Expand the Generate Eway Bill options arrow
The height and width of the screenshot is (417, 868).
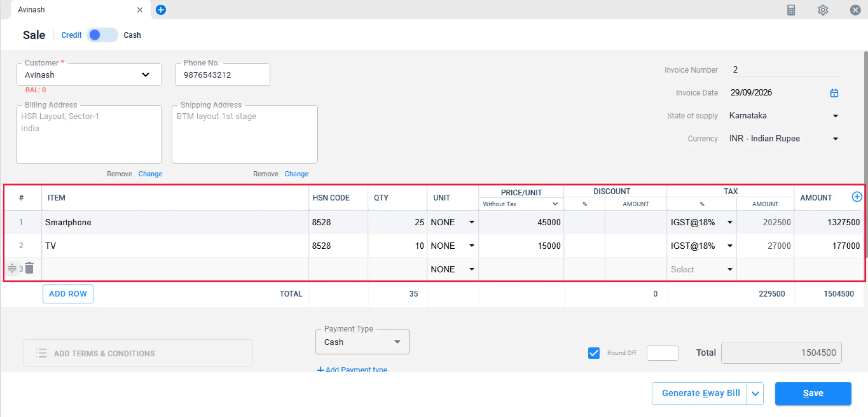[755, 394]
